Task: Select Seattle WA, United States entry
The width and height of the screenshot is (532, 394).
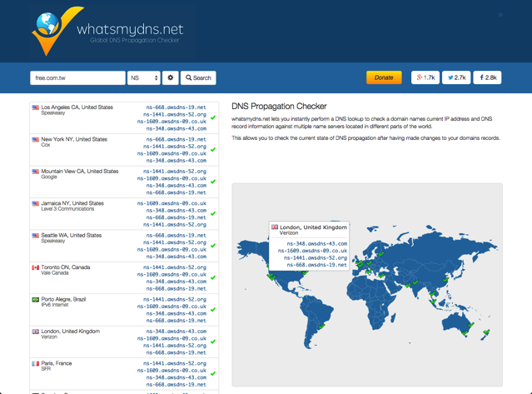Action: [x=124, y=246]
